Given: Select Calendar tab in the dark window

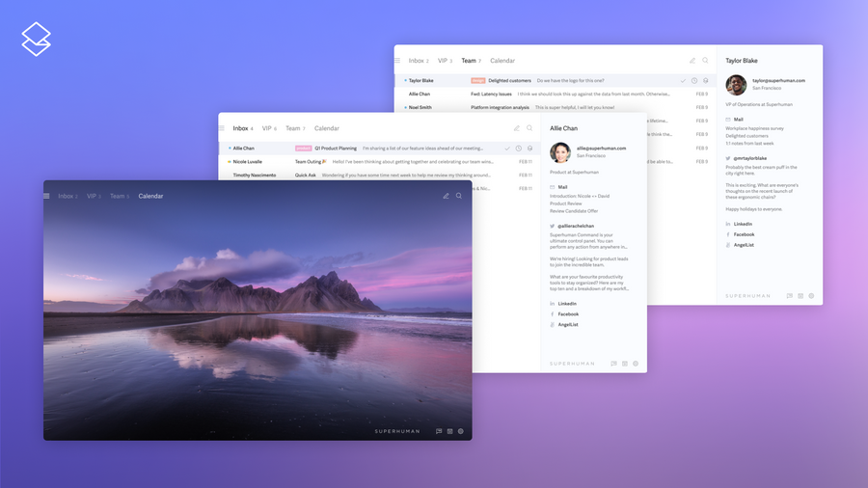Looking at the screenshot, I should tap(150, 196).
